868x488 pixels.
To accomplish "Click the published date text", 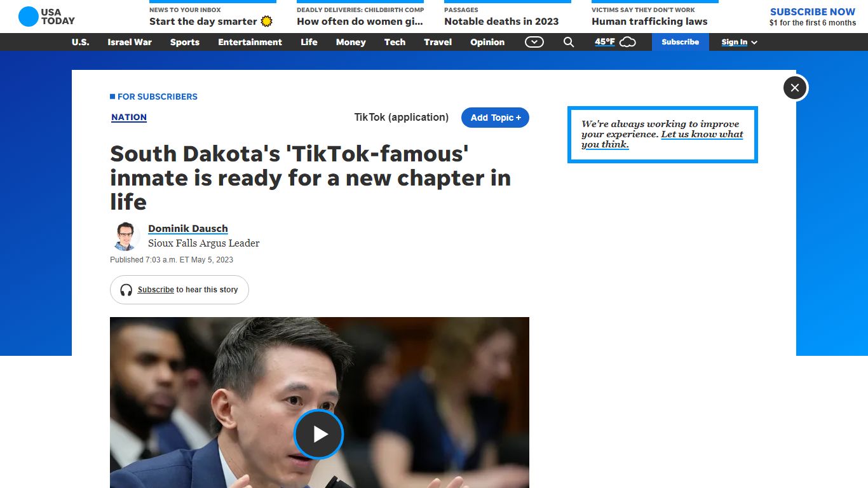I will [x=172, y=260].
